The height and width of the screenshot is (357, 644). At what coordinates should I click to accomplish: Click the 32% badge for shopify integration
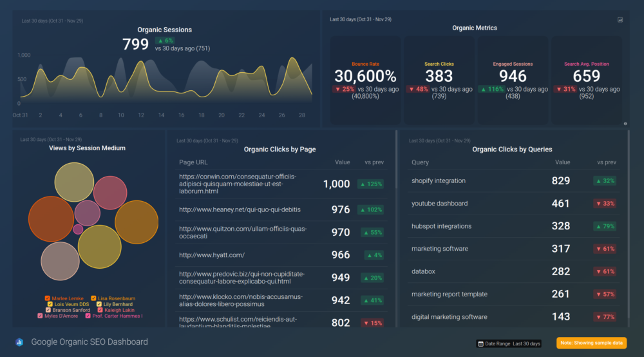coord(604,181)
